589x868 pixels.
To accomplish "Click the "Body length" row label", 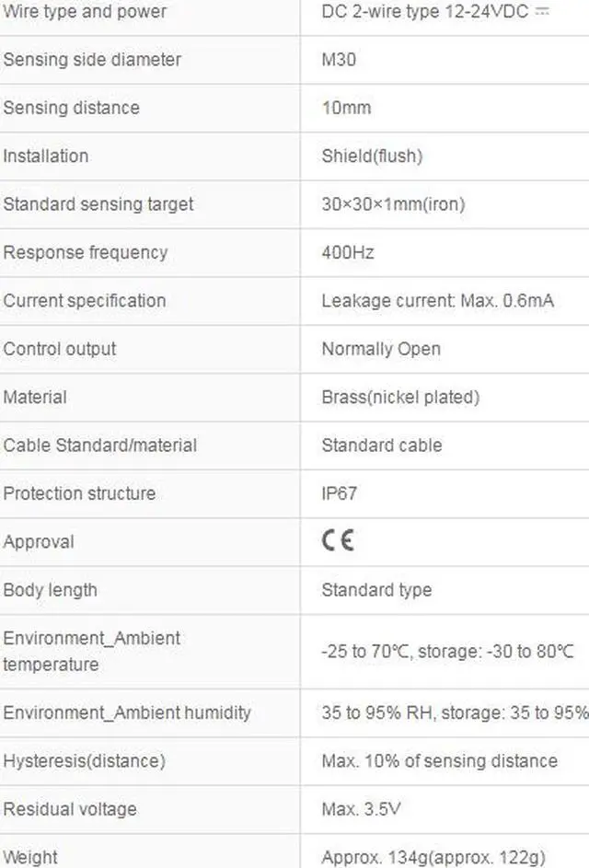I will [x=50, y=590].
